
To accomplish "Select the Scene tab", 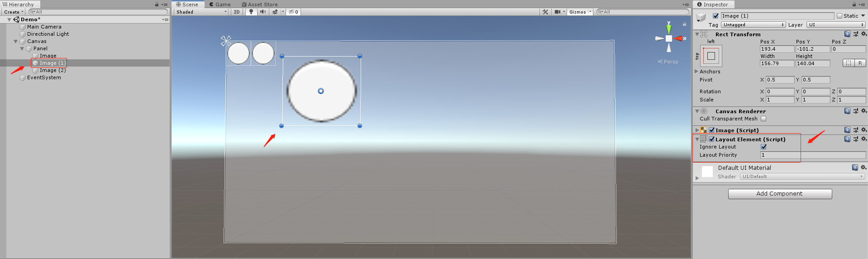I will click(187, 5).
